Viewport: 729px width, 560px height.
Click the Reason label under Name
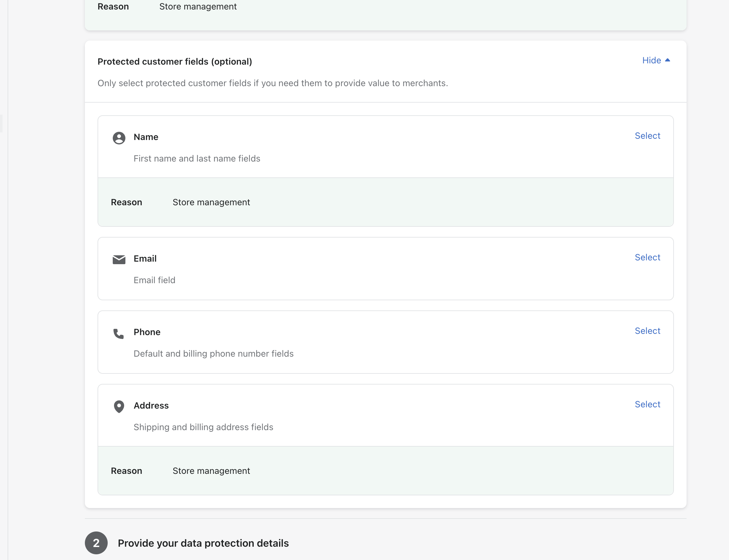[127, 202]
